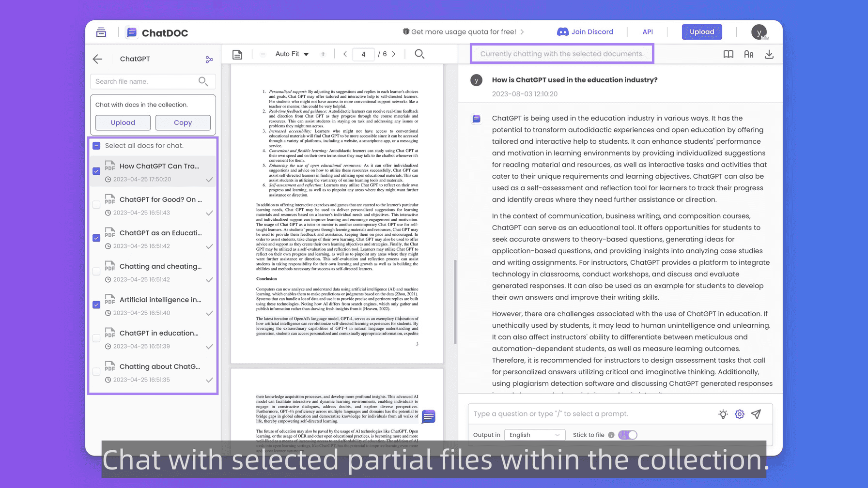Open the English output language dropdown
The width and height of the screenshot is (868, 488).
point(534,435)
